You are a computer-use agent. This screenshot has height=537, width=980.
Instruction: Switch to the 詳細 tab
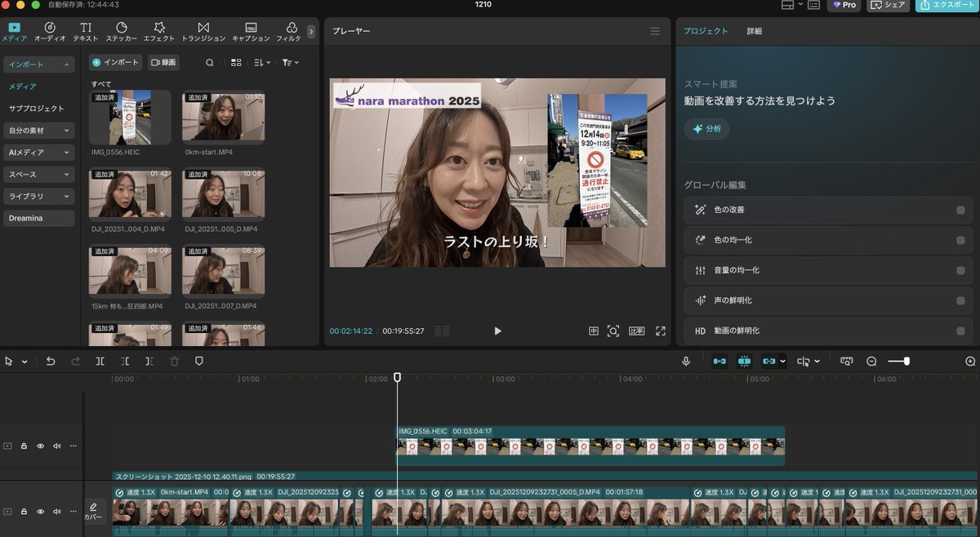(752, 30)
